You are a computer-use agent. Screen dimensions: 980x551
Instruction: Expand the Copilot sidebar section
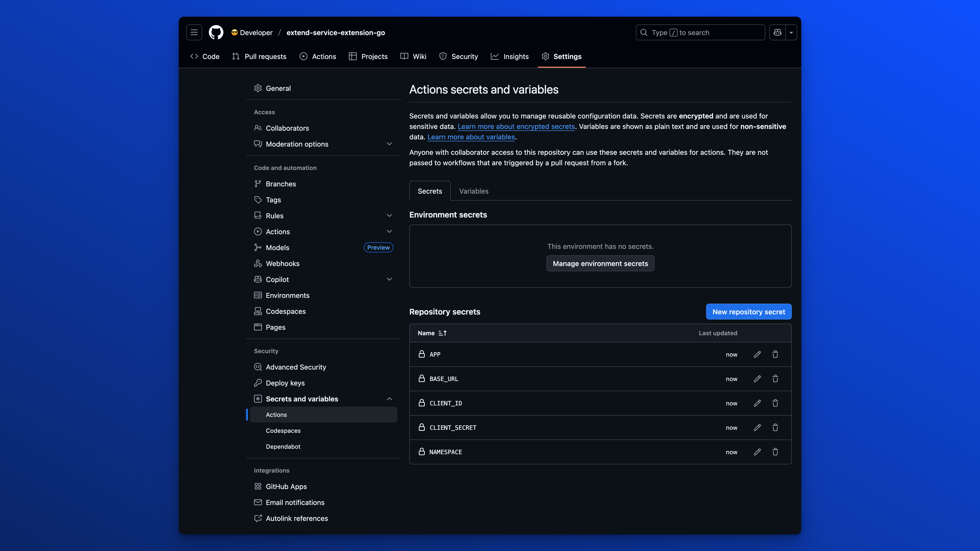[x=389, y=279]
